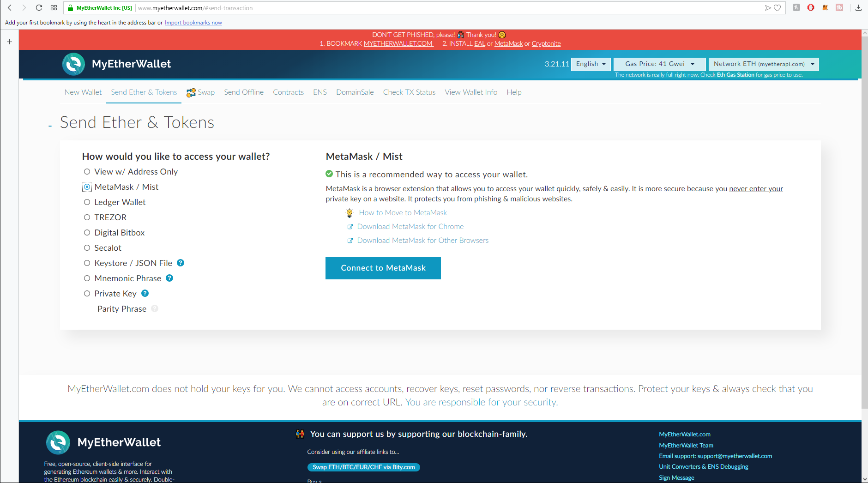Reload the current page
Image resolution: width=868 pixels, height=483 pixels.
click(39, 8)
